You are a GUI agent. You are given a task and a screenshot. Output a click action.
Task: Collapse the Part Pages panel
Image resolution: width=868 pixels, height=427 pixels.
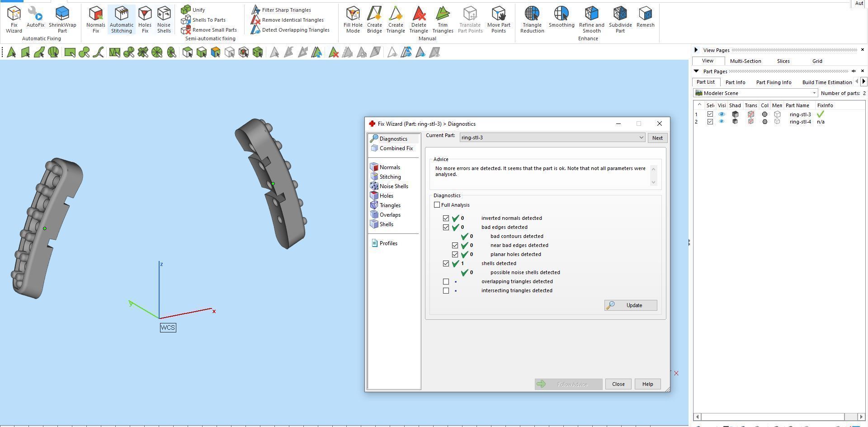click(x=696, y=71)
